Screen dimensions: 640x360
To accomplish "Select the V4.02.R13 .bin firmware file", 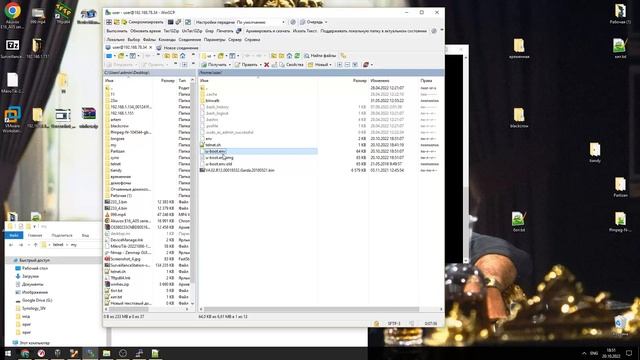I will [237, 170].
